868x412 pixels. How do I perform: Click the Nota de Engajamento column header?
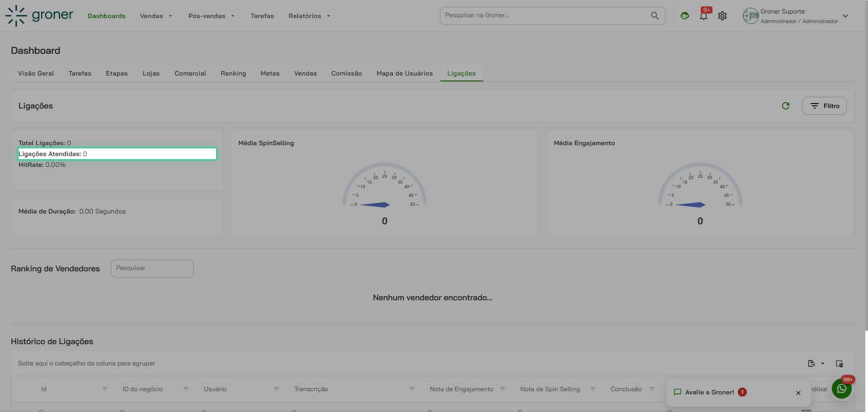462,389
